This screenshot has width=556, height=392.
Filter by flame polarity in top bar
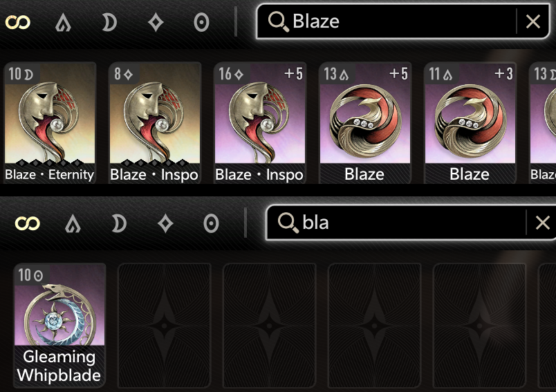coord(64,23)
